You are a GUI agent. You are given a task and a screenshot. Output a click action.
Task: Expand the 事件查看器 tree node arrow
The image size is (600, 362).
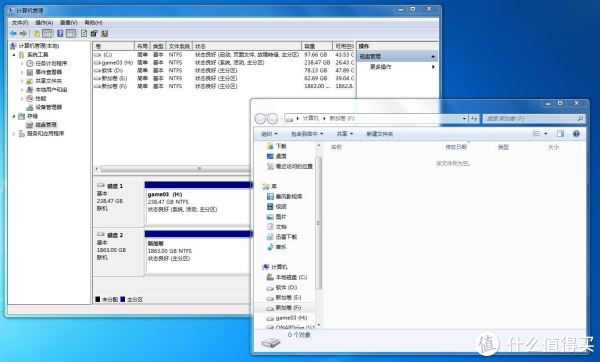coord(22,72)
